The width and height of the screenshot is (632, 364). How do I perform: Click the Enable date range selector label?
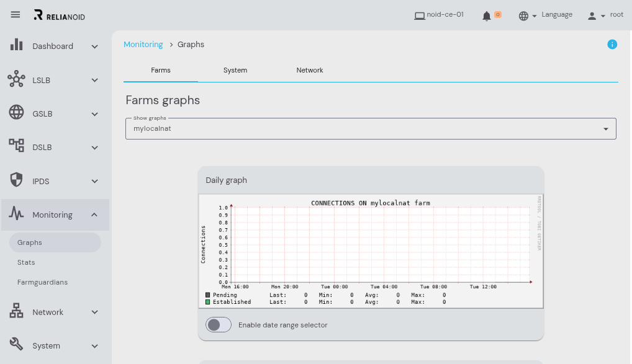click(283, 325)
